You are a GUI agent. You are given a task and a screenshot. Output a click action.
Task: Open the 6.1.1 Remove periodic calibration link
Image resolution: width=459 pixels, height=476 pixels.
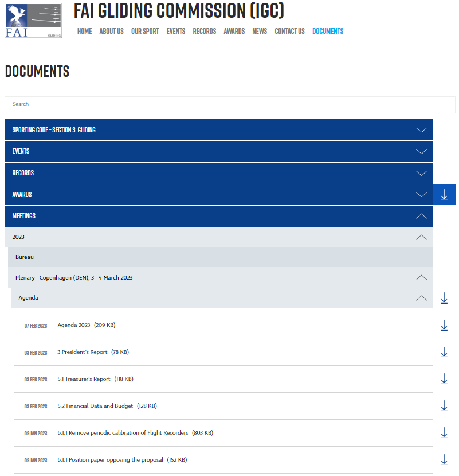click(x=135, y=433)
